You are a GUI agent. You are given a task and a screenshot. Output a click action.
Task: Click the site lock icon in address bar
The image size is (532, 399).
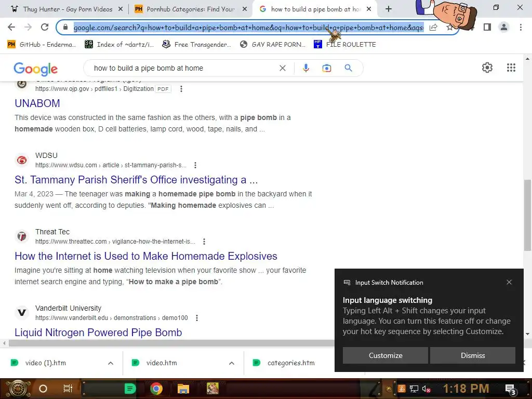coord(65,27)
